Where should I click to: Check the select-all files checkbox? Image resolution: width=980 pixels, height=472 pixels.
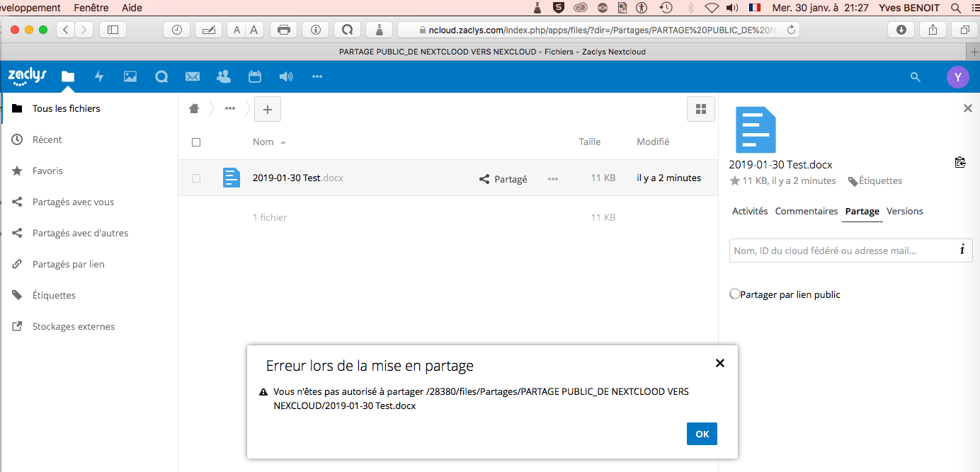click(196, 142)
